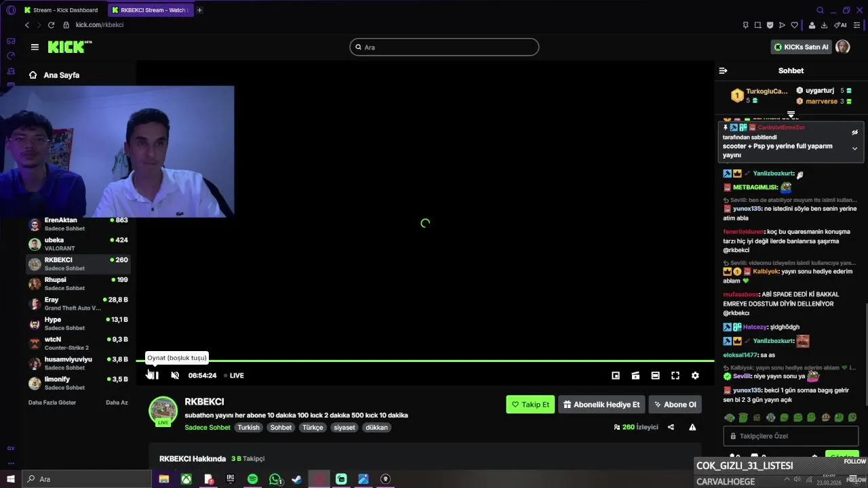Open Sadece Sohbet category link
This screenshot has width=868, height=488.
(x=208, y=428)
